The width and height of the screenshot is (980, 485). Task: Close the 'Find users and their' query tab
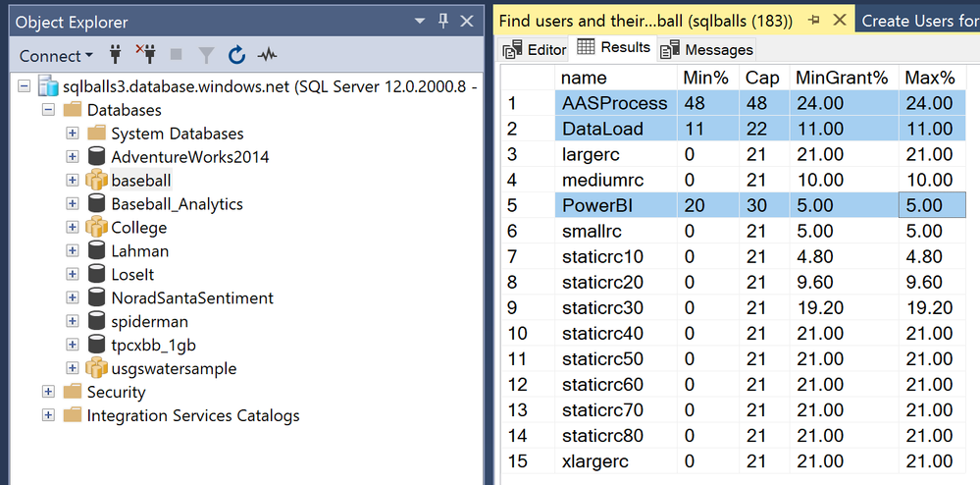(x=840, y=21)
